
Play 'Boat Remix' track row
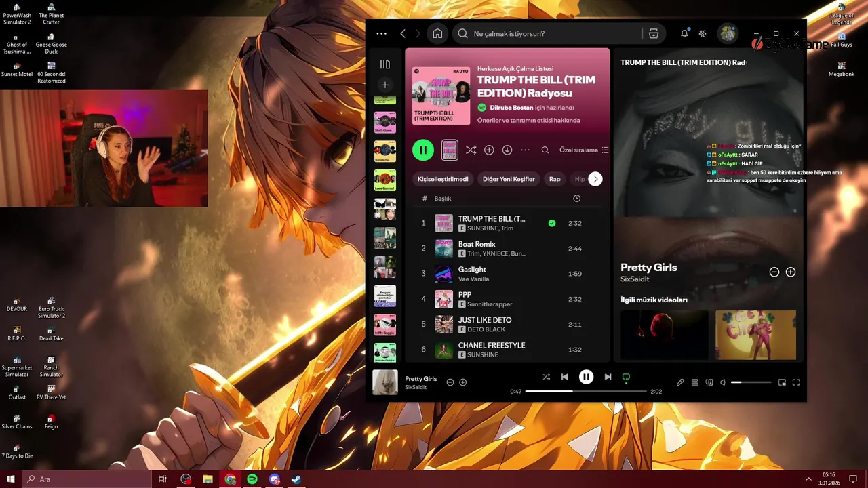pos(507,248)
